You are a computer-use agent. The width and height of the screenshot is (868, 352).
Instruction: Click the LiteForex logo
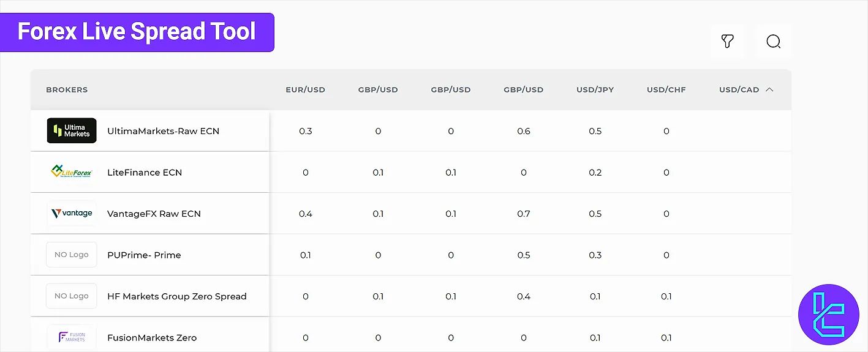coord(72,172)
